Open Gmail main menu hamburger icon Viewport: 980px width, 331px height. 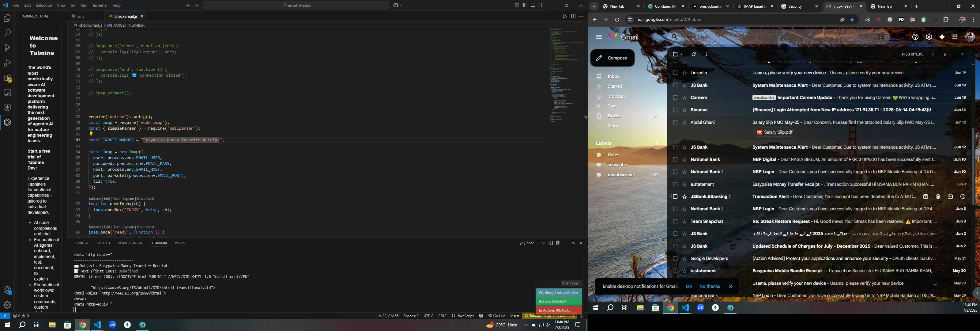coord(599,37)
